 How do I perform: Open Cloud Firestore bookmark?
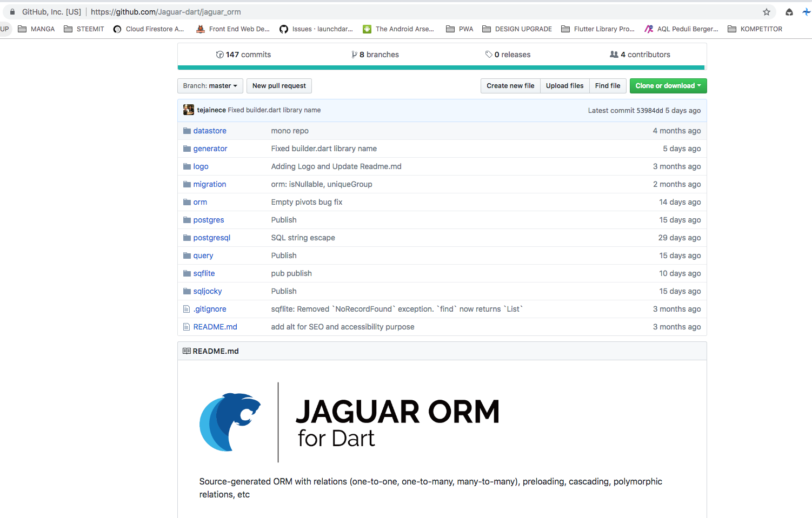pyautogui.click(x=149, y=29)
